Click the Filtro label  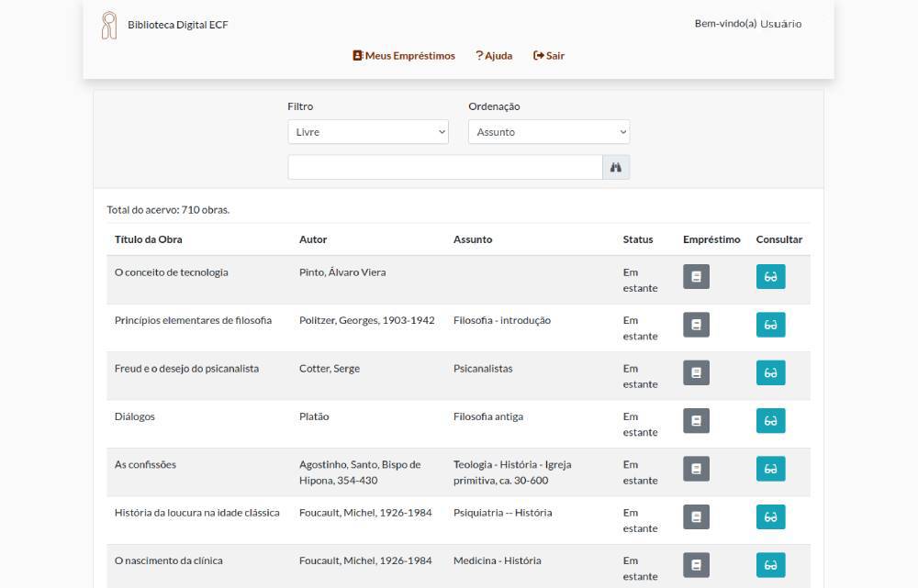[300, 106]
